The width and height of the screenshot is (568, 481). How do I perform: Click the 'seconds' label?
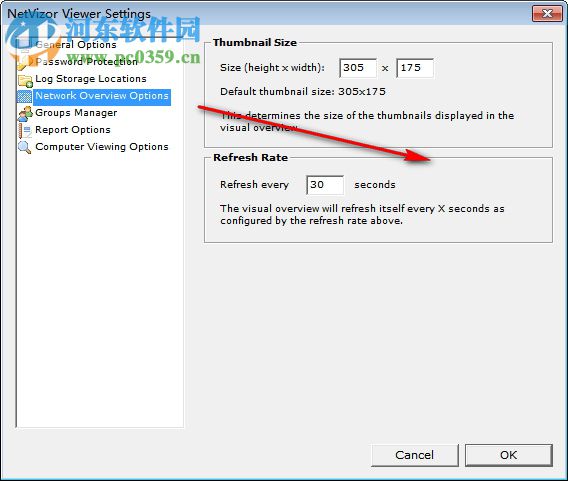pyautogui.click(x=375, y=185)
